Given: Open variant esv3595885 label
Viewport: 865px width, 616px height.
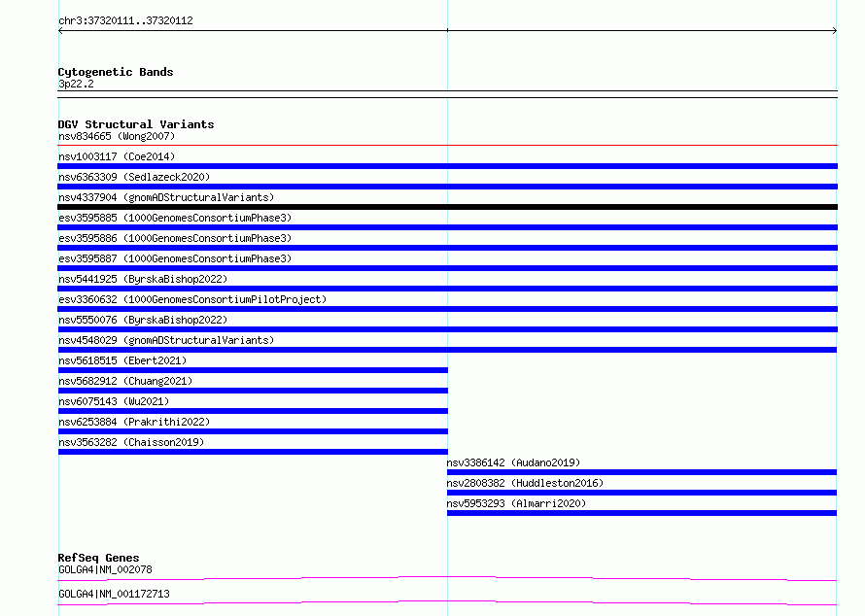Looking at the screenshot, I should 175,218.
